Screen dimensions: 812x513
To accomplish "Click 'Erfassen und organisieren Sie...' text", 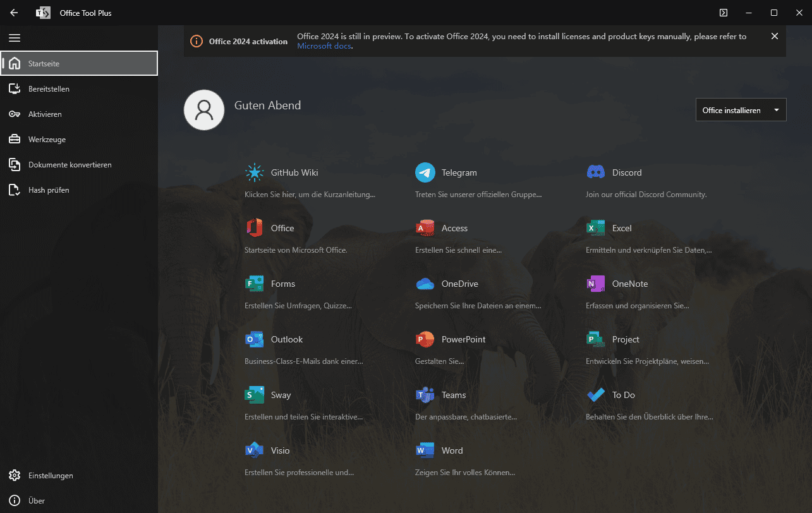I will (x=637, y=305).
